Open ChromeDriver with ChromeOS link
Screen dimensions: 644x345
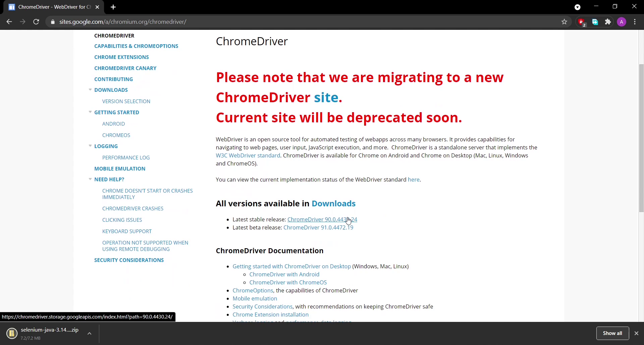[288, 282]
